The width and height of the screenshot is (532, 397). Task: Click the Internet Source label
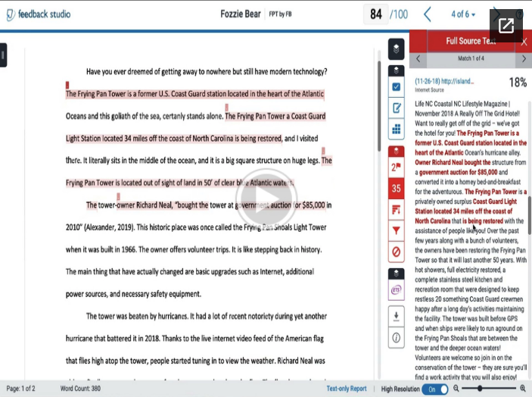coord(429,90)
